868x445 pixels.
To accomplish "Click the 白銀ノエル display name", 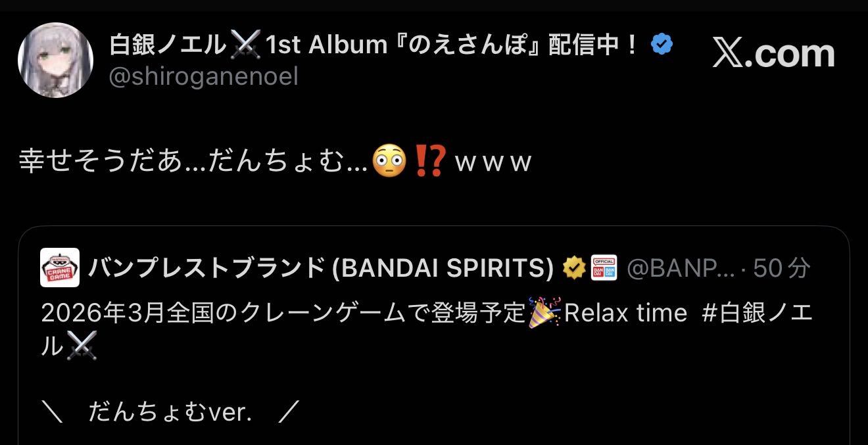I will point(167,45).
